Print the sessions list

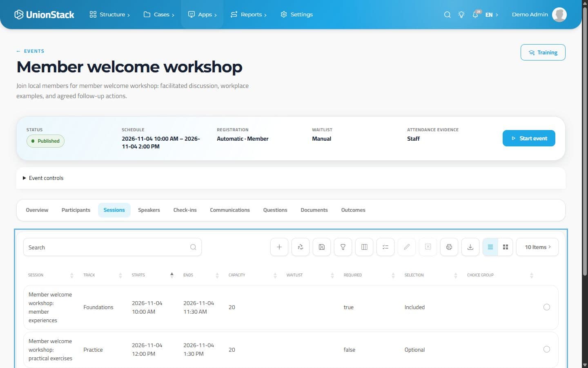click(x=449, y=247)
